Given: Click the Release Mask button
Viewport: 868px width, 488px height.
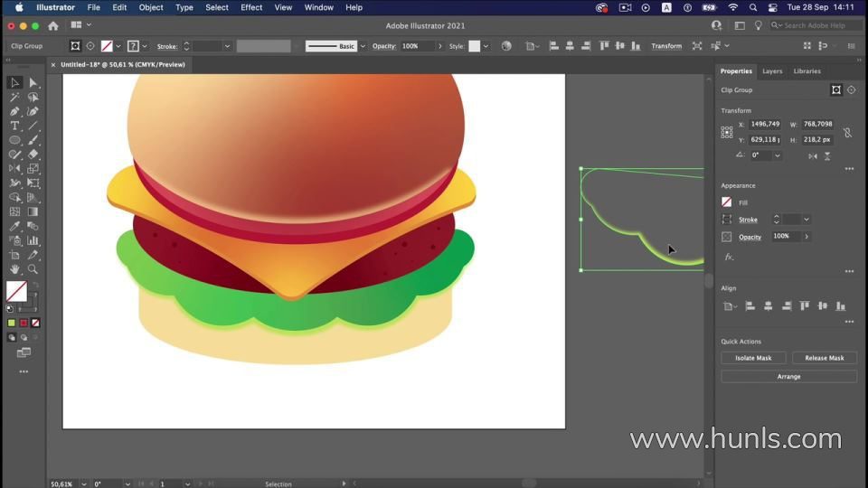Looking at the screenshot, I should click(825, 358).
